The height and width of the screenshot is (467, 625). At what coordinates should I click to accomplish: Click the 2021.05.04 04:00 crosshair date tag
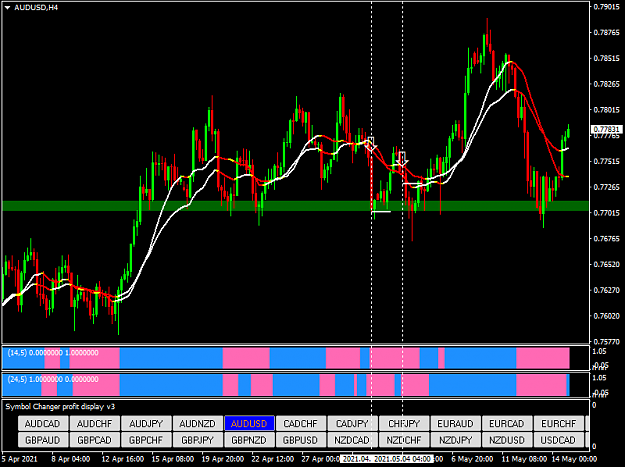tap(403, 459)
